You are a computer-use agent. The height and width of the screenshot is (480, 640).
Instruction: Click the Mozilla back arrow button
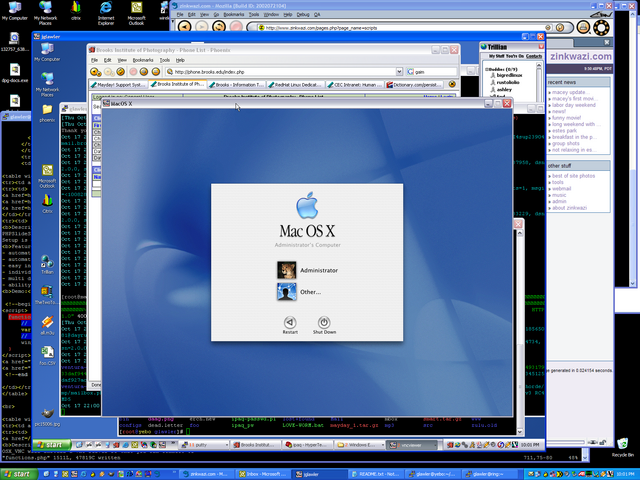184,27
